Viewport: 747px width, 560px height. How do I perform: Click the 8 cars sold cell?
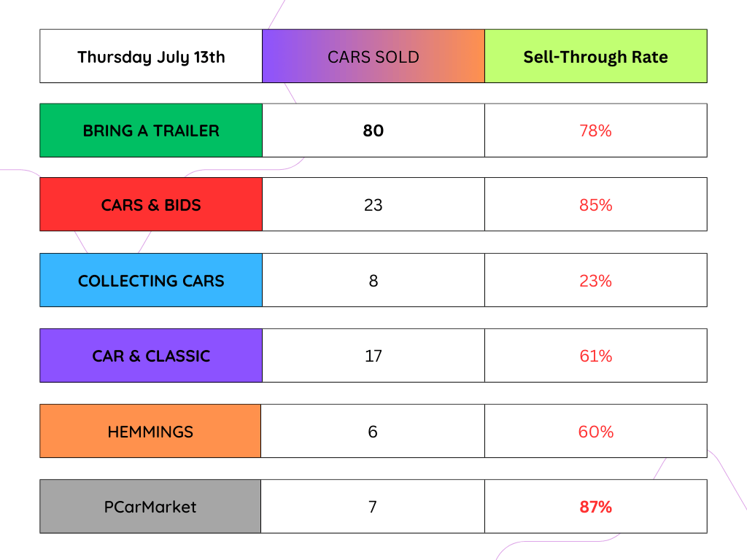(x=373, y=281)
